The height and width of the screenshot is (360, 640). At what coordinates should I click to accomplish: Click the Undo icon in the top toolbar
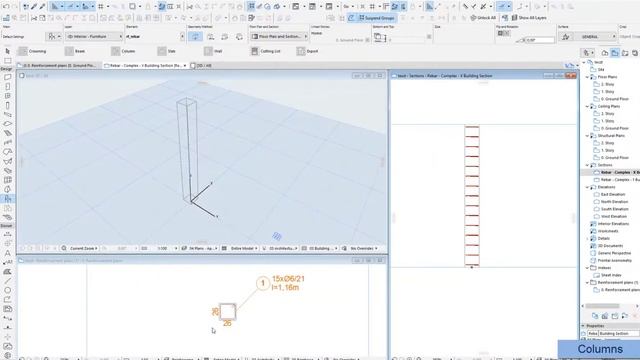(x=6, y=7)
